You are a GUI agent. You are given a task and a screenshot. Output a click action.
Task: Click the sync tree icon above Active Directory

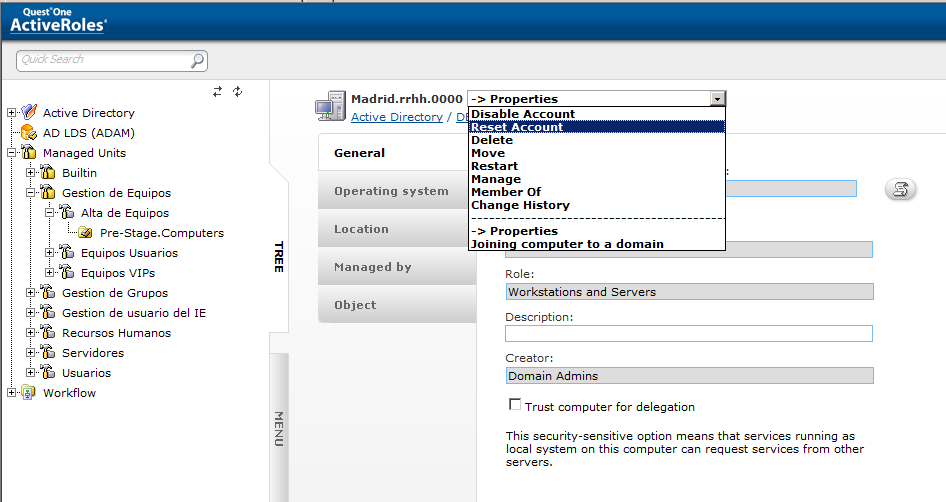click(x=217, y=91)
